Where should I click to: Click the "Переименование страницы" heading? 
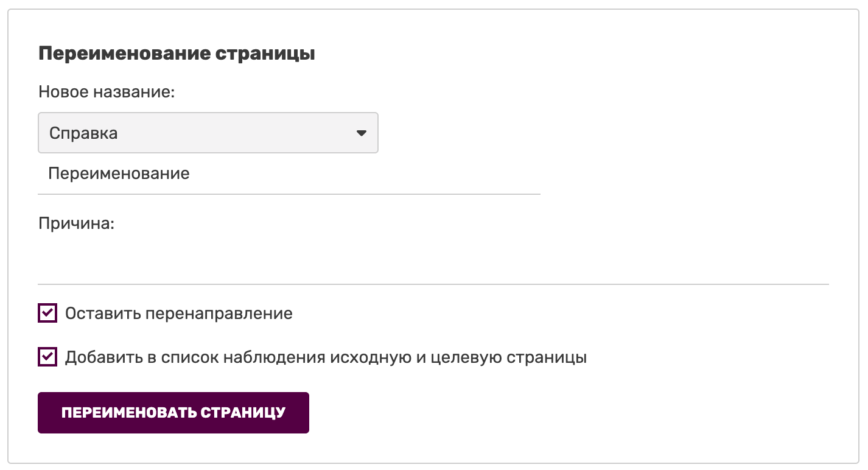[x=177, y=54]
